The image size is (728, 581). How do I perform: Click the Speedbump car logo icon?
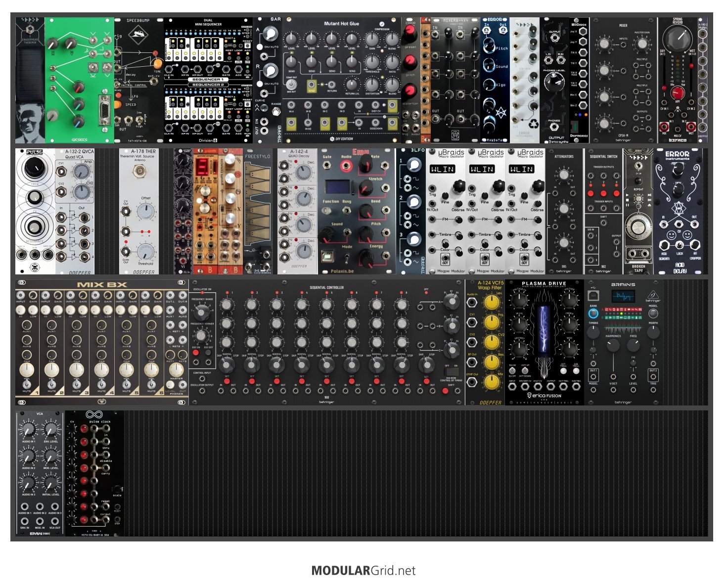coord(138,34)
